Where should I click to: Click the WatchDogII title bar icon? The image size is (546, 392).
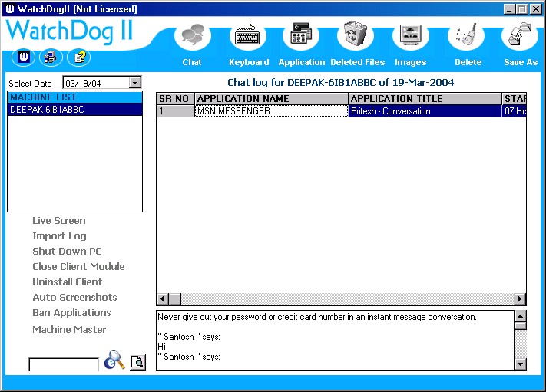10,8
